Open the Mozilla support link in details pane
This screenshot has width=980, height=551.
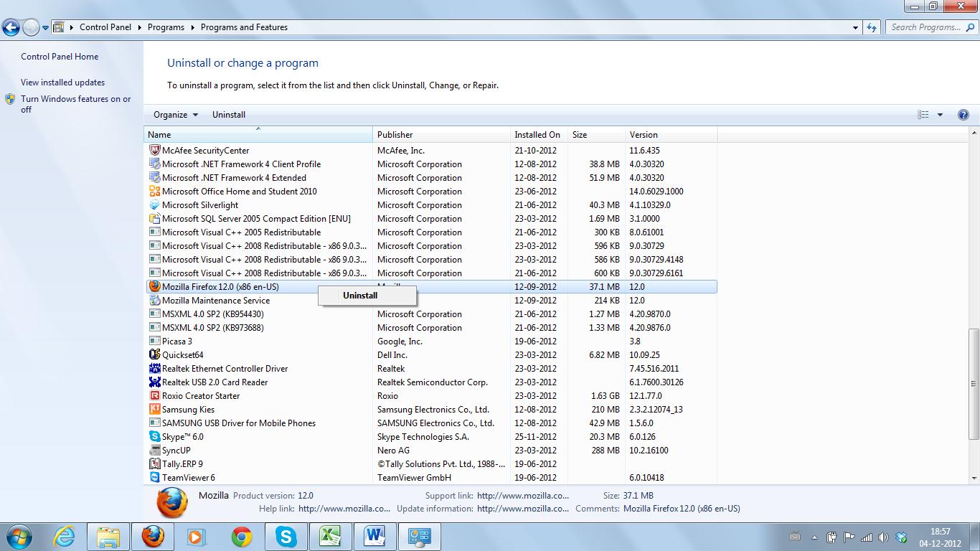pyautogui.click(x=522, y=496)
